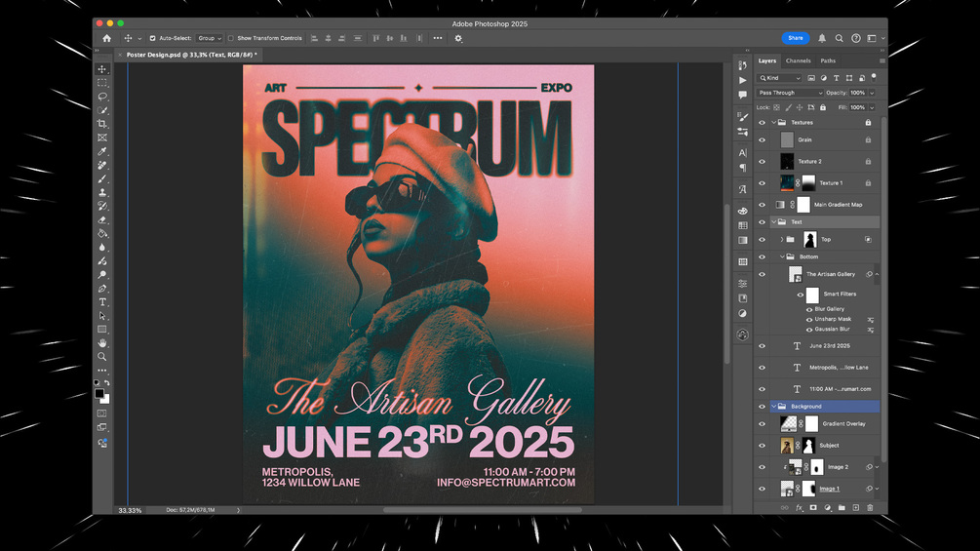Toggle Gaussian Blur smart filter visibility
980x551 pixels.
(809, 330)
